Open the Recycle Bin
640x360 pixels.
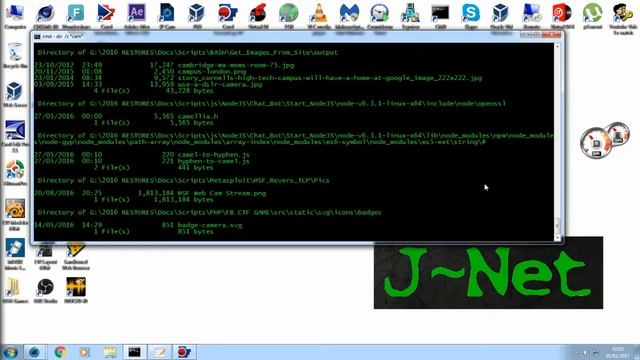15,56
